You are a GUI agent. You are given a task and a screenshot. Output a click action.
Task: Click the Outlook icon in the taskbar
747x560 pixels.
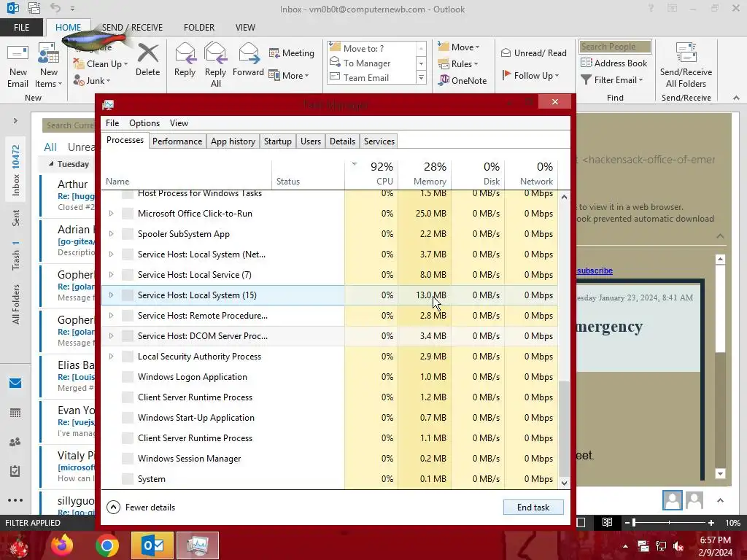[152, 545]
